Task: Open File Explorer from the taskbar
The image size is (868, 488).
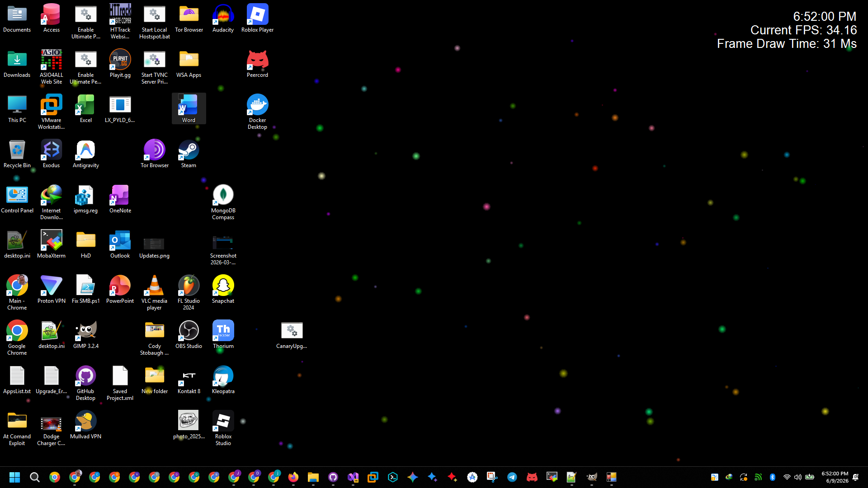Action: pos(313,477)
